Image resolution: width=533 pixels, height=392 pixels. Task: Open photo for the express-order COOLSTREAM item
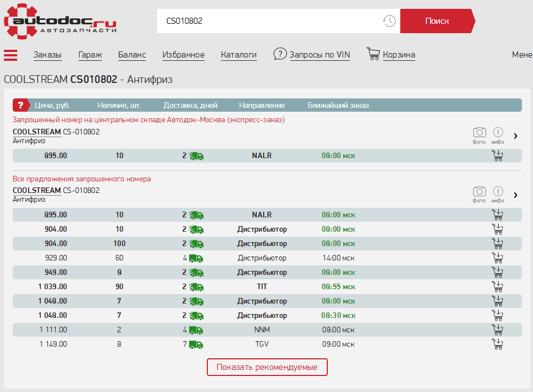point(479,135)
